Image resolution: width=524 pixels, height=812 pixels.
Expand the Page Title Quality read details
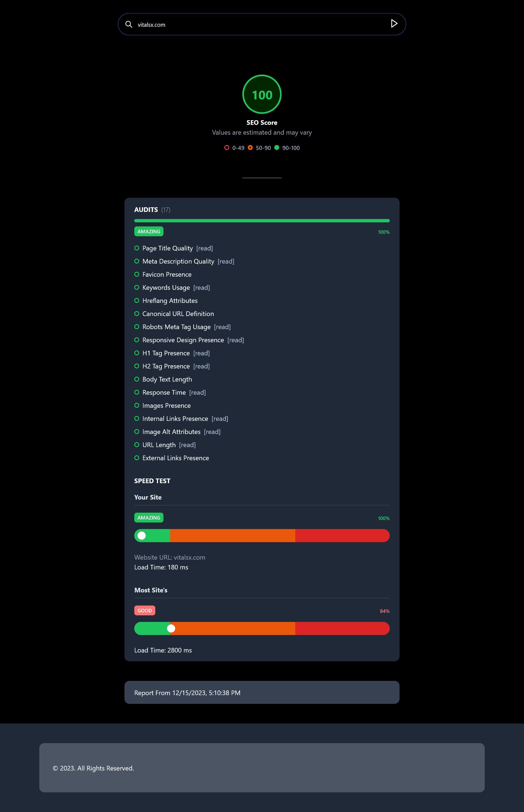(204, 248)
